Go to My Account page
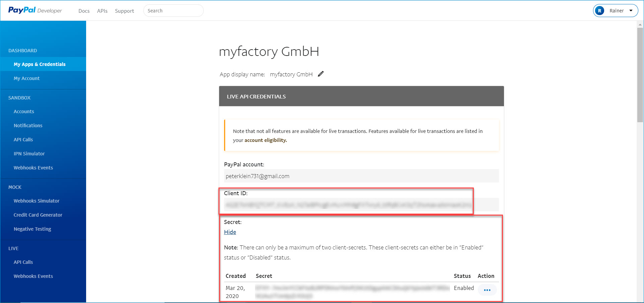The width and height of the screenshot is (644, 303). click(26, 78)
